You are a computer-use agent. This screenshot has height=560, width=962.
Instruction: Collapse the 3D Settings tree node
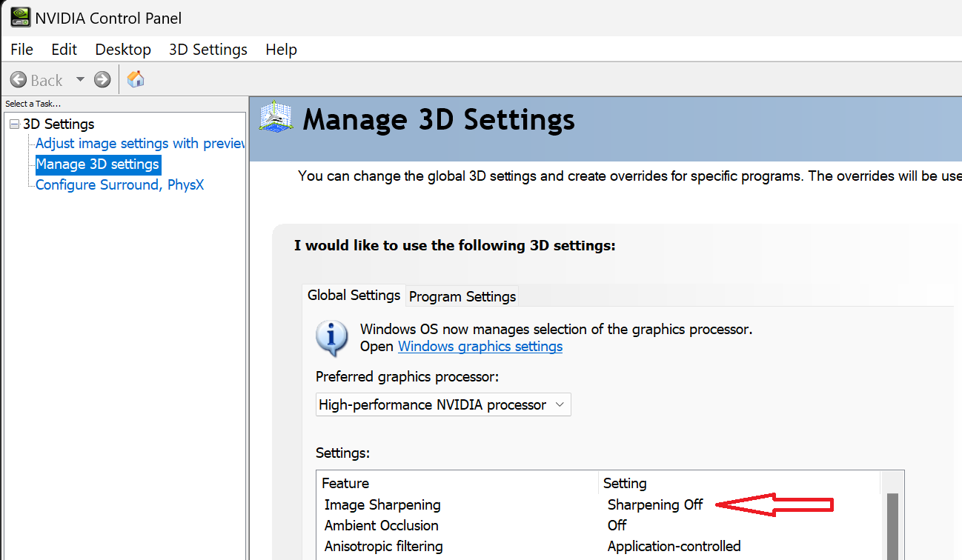(15, 124)
